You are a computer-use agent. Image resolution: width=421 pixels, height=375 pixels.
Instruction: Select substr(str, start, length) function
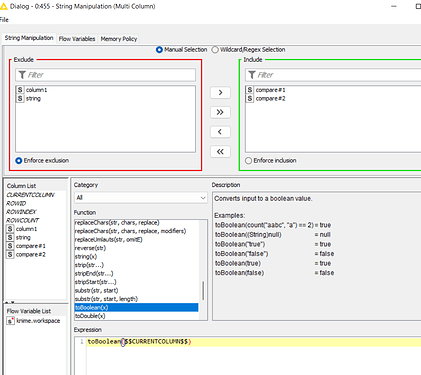tap(106, 299)
